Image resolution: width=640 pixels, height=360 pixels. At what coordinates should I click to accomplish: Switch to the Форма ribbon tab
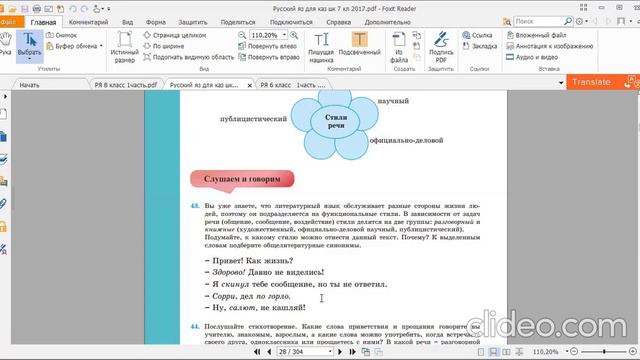pyautogui.click(x=156, y=22)
